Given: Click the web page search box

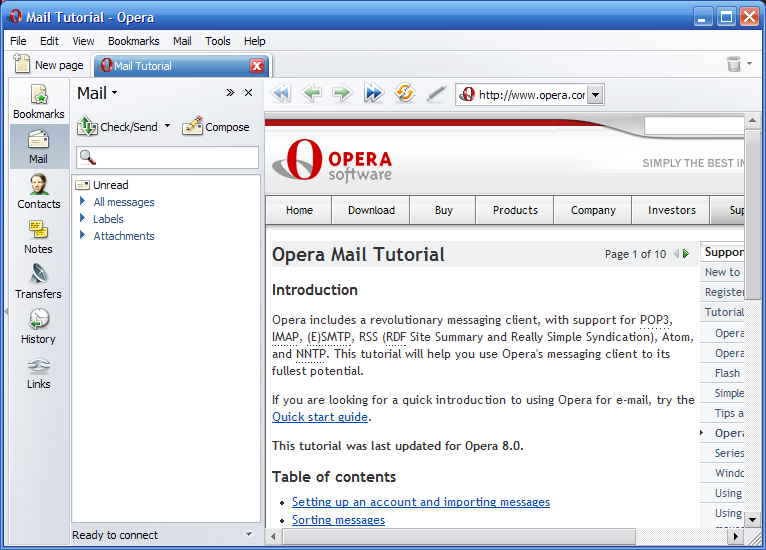Looking at the screenshot, I should 694,126.
